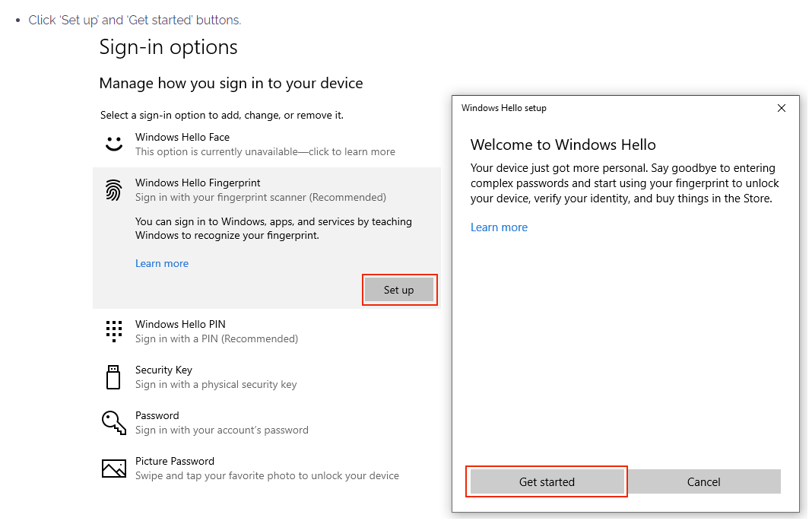Expand the Security Key option
Viewport: 812px width, 521px height.
267,377
